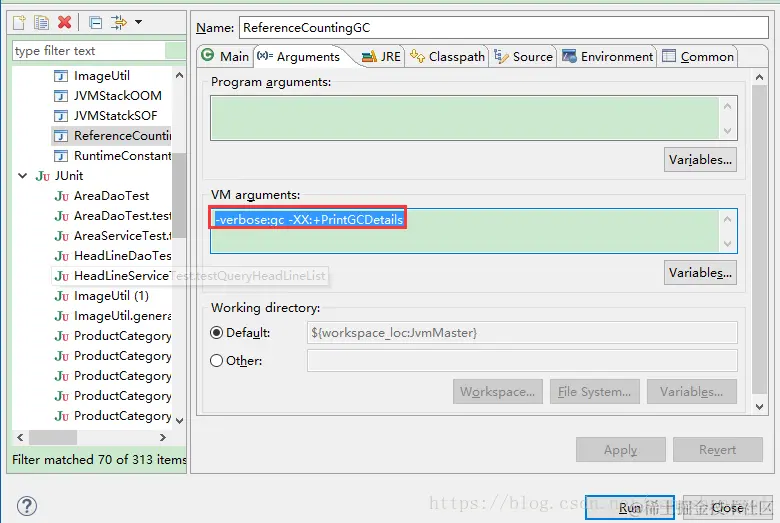This screenshot has width=780, height=523.
Task: Select the AreaServiceTest JUnit configuration
Action: pyautogui.click(x=122, y=235)
